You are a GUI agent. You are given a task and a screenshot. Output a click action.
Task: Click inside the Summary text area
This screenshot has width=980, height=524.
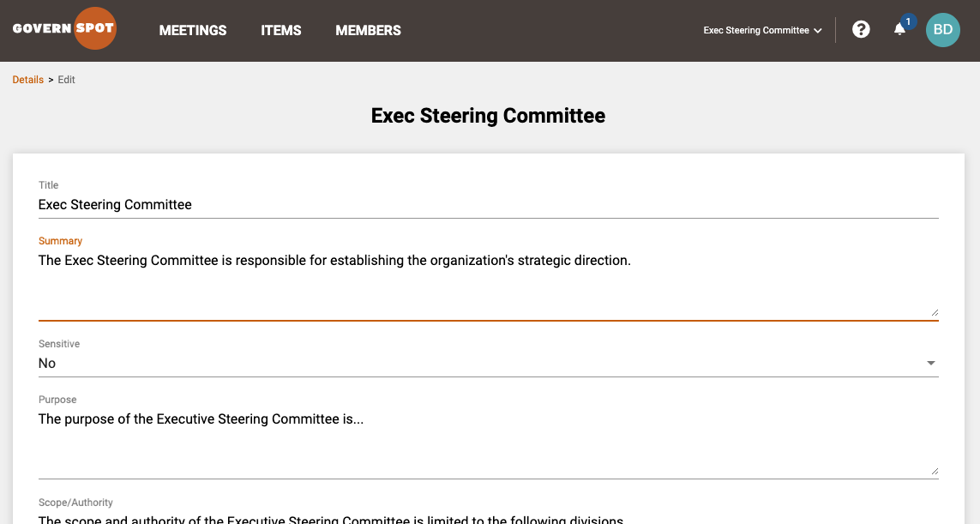488,285
